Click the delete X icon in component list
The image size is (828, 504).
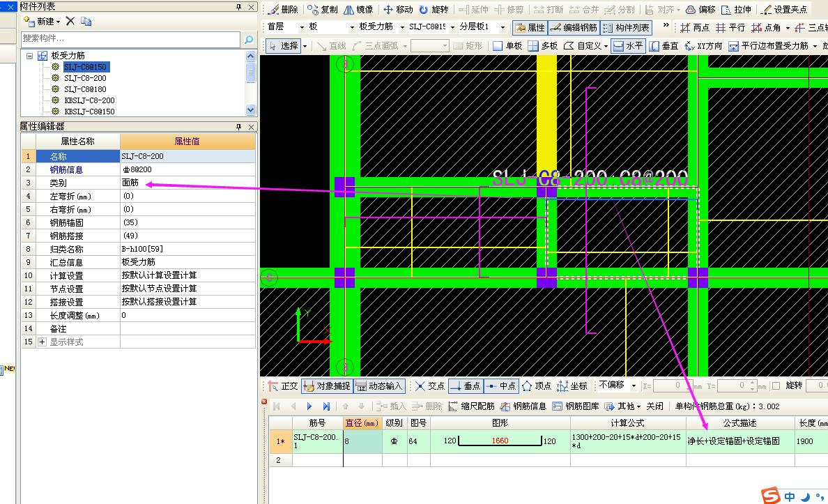(x=70, y=21)
